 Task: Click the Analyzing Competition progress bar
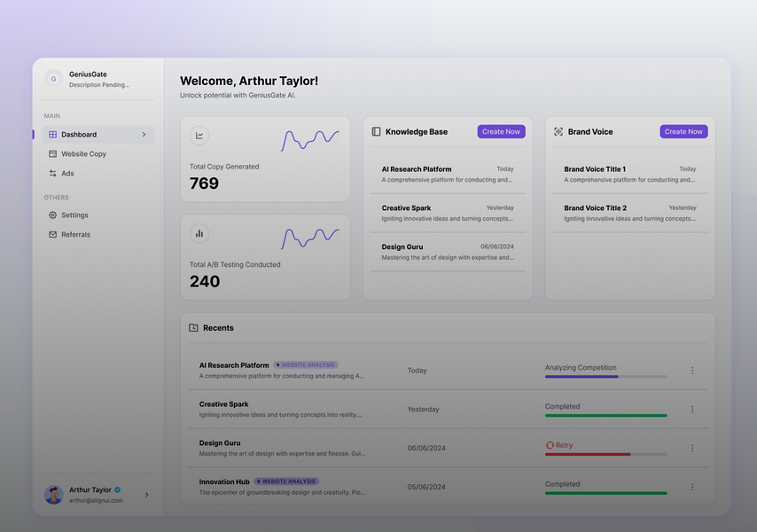pos(605,376)
